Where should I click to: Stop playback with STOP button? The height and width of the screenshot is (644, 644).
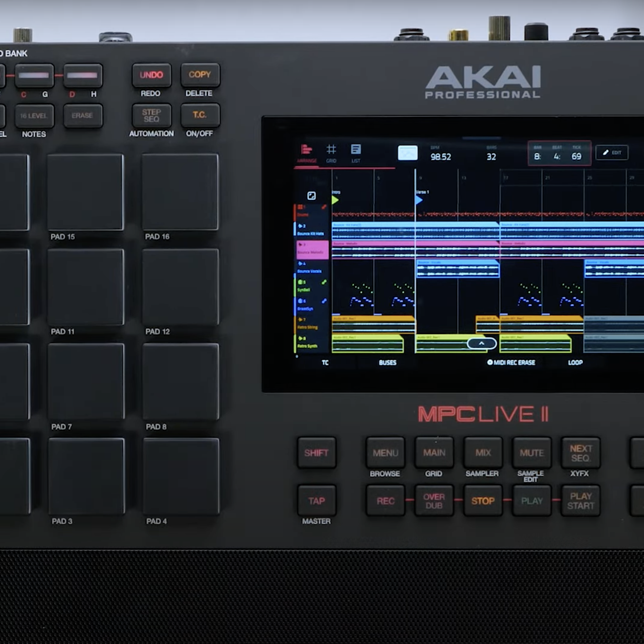pos(483,501)
